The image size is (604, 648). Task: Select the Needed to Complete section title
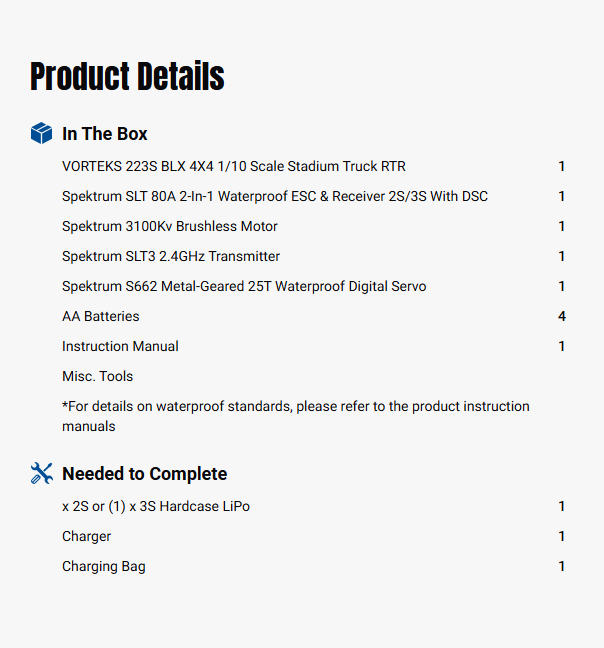coord(144,474)
